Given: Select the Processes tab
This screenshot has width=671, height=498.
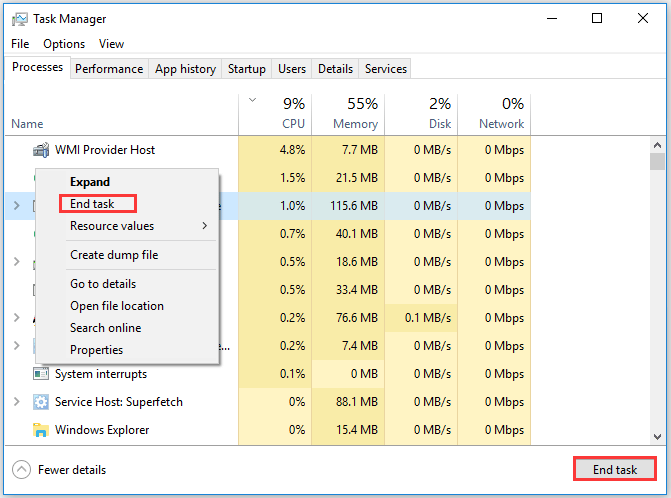Looking at the screenshot, I should [37, 67].
